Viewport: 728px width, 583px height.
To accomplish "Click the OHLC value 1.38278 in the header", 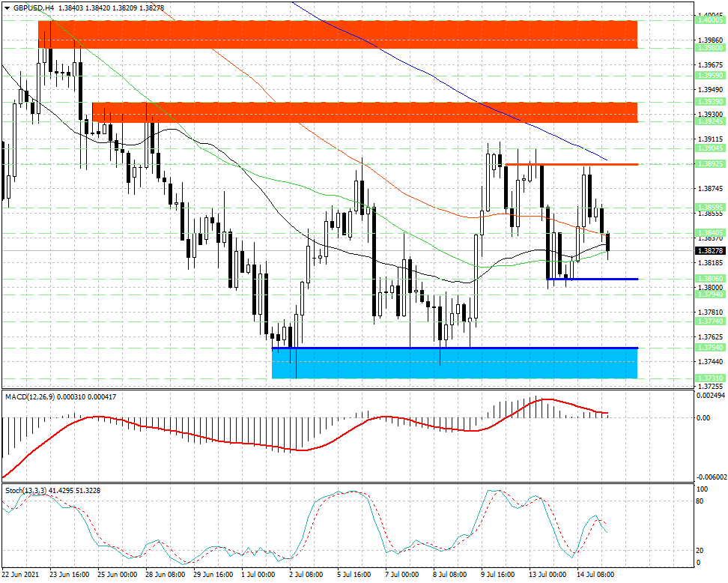I will (151, 8).
